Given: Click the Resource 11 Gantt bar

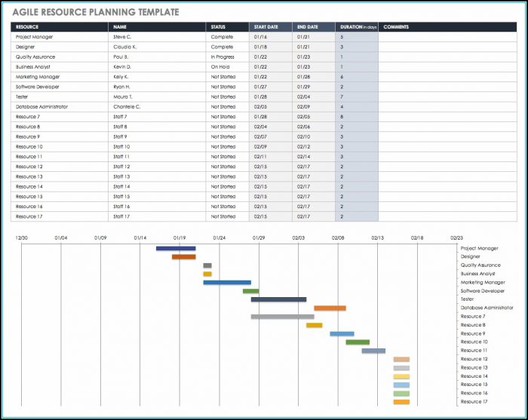Looking at the screenshot, I should point(373,351).
